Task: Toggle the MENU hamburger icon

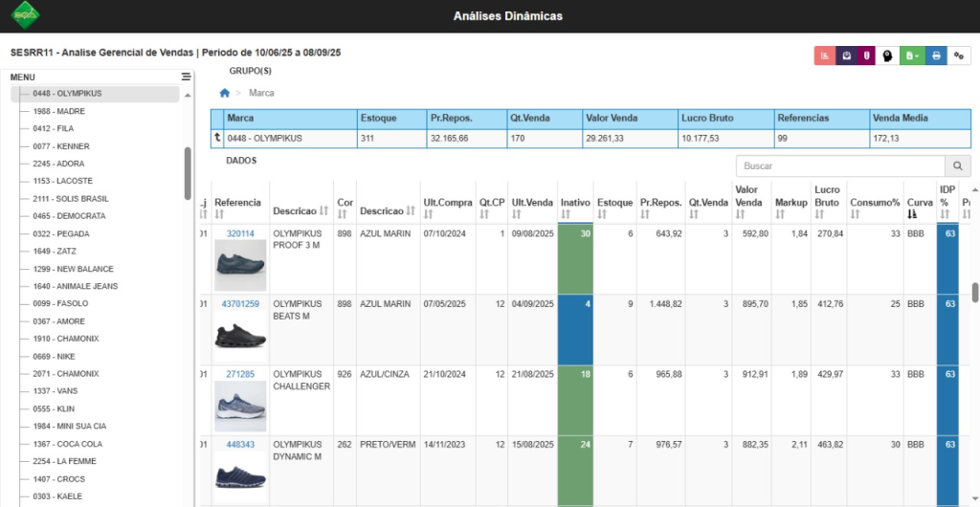Action: pyautogui.click(x=186, y=77)
